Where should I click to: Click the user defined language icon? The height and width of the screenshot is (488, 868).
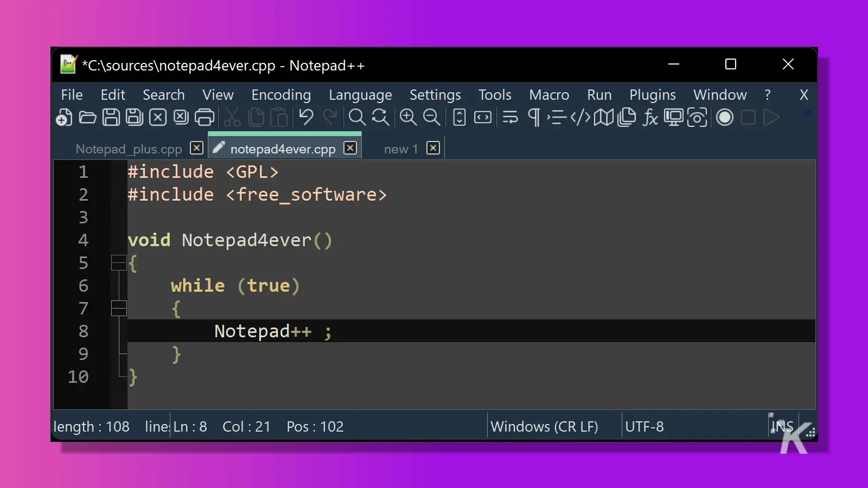tap(580, 117)
